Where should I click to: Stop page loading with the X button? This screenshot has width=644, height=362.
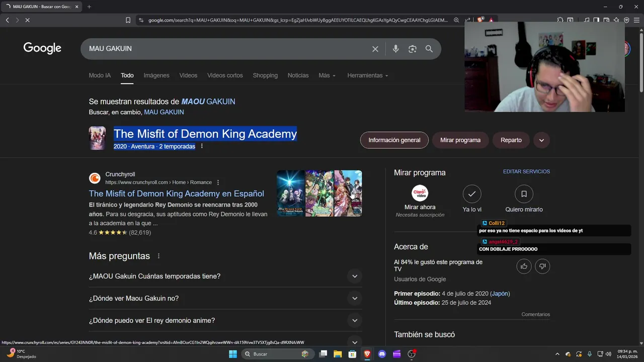[27, 20]
